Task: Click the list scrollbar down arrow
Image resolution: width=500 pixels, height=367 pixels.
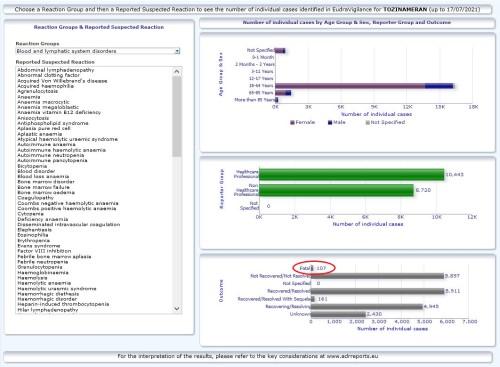Action: 177,309
